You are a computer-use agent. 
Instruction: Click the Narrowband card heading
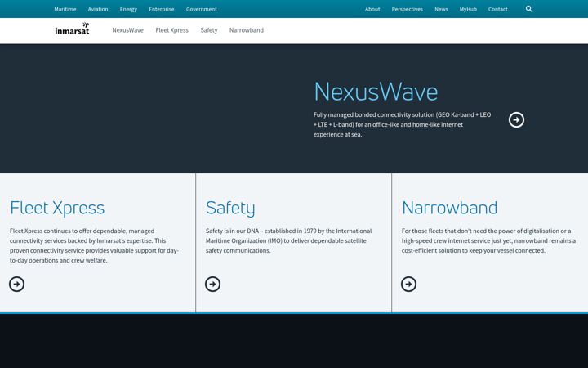449,208
